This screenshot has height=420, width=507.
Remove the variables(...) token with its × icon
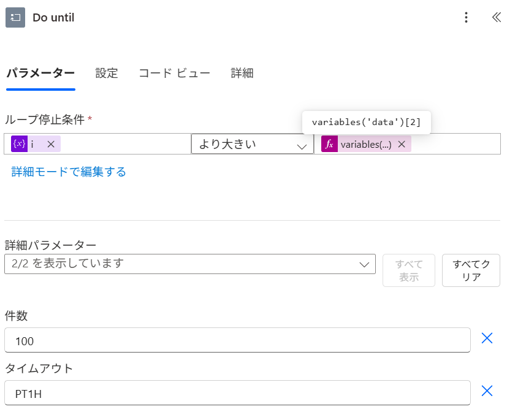pyautogui.click(x=402, y=143)
